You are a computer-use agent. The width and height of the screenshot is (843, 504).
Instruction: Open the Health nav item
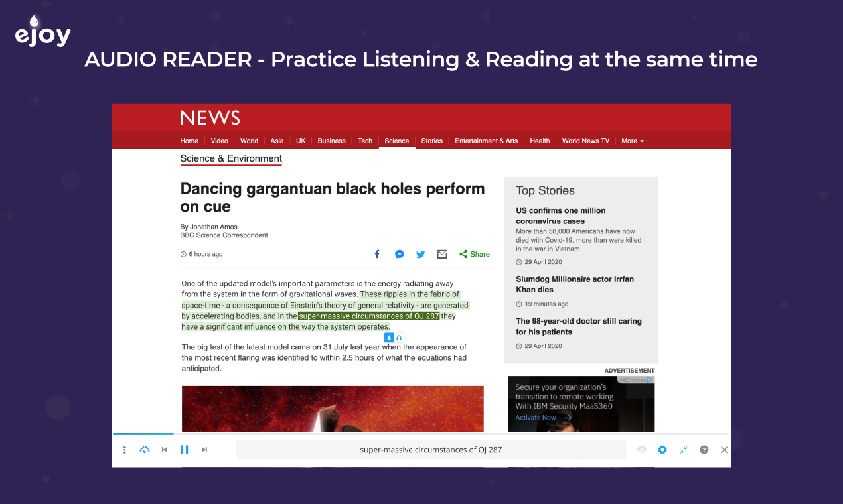click(540, 141)
